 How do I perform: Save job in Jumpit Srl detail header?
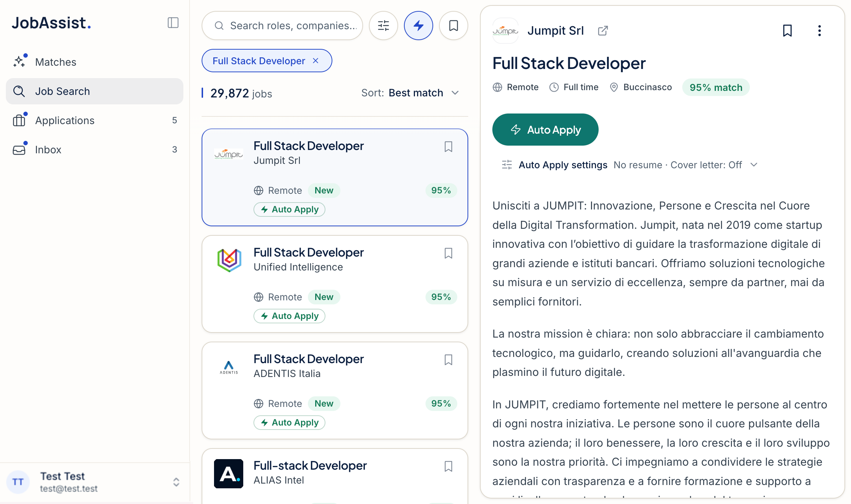coord(787,31)
